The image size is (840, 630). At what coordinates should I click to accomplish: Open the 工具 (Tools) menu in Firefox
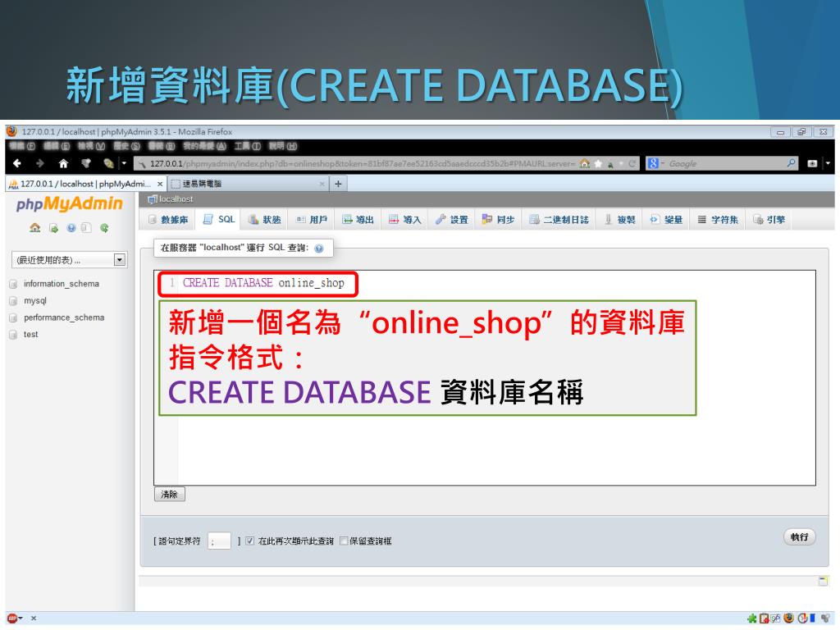tap(247, 146)
